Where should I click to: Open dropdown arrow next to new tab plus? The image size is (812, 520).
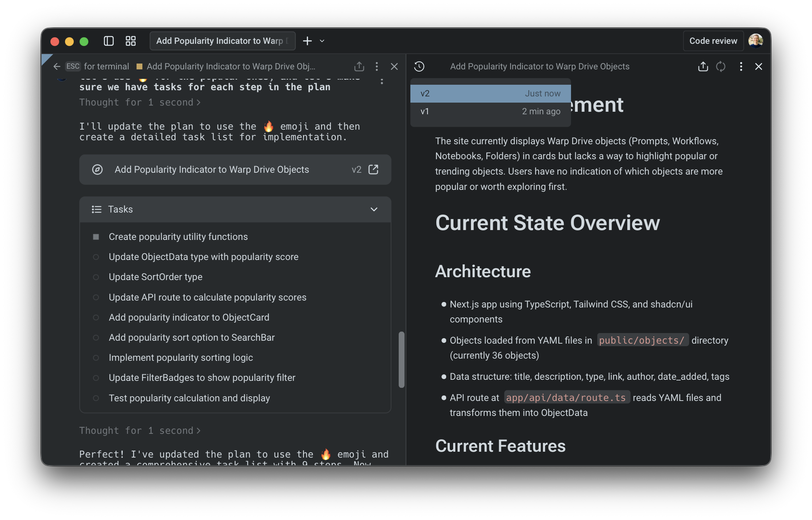tap(322, 41)
